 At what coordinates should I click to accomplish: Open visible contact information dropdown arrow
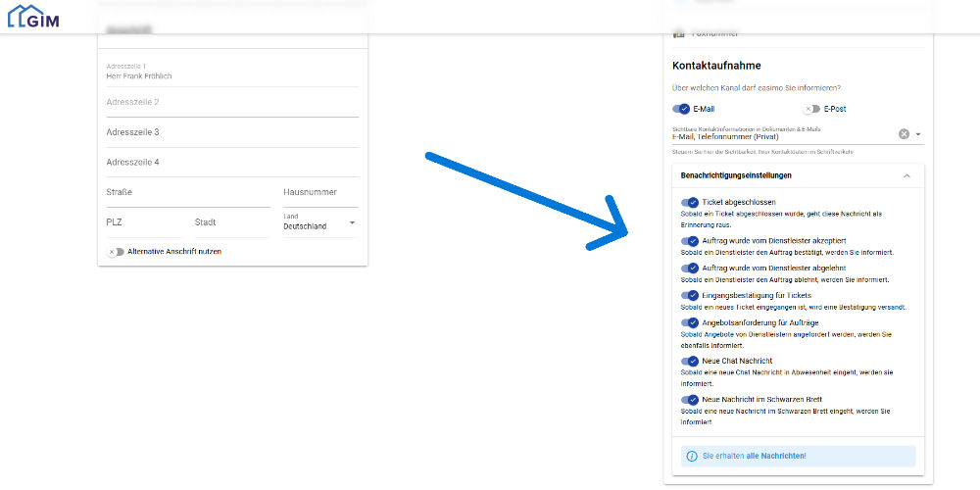click(x=918, y=134)
